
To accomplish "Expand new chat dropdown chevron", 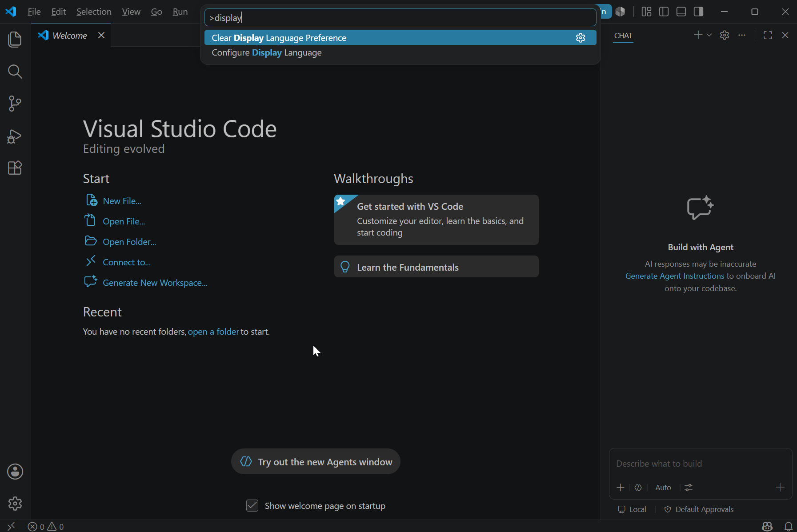I will tap(709, 35).
